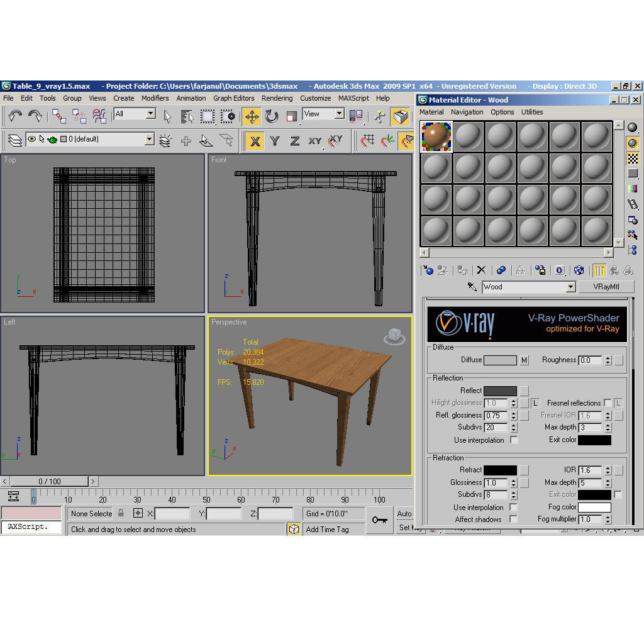Enable the Fresnel reflections checkbox

click(608, 402)
